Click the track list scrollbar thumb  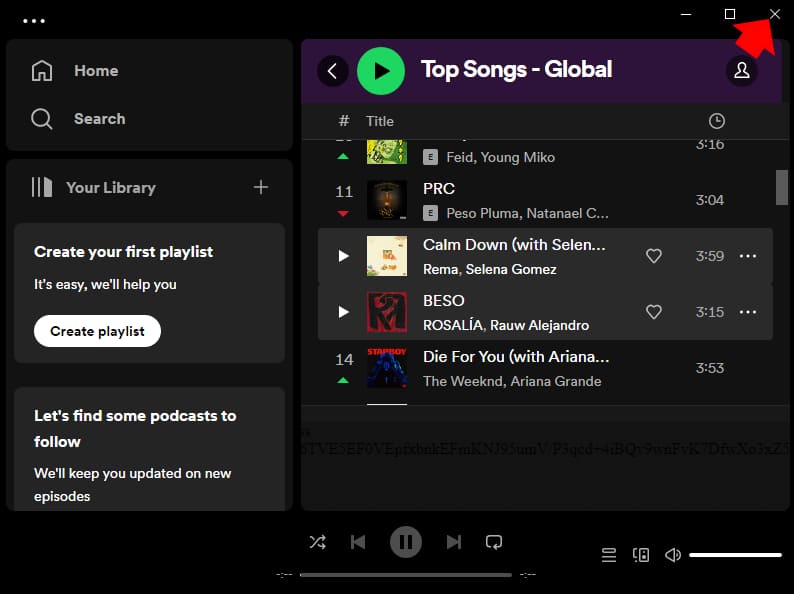tap(782, 187)
